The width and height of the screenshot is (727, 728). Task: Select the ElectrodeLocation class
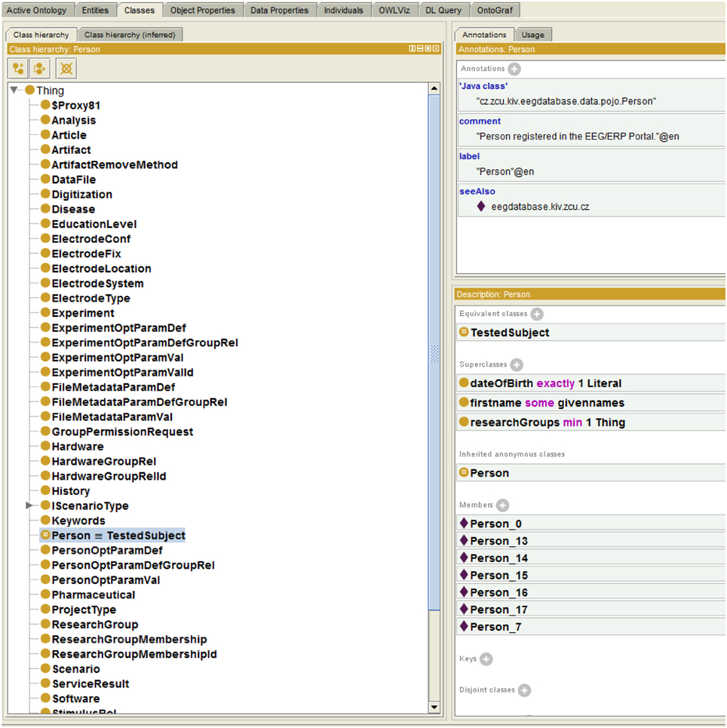click(101, 269)
